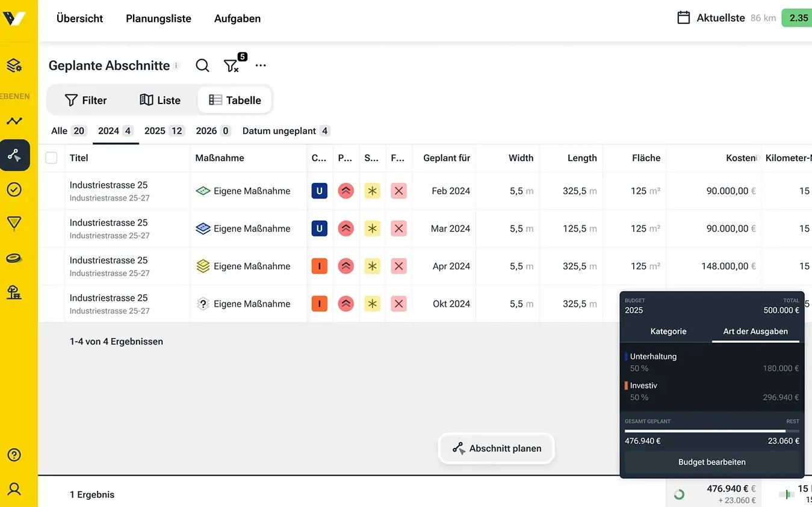Viewport: 812px width, 507px height.
Task: Click the blue Unterhaltung color marker
Action: pyautogui.click(x=626, y=356)
